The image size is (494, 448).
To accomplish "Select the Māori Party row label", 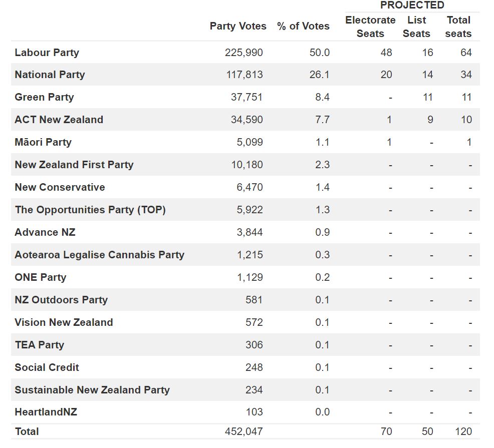I will click(43, 142).
